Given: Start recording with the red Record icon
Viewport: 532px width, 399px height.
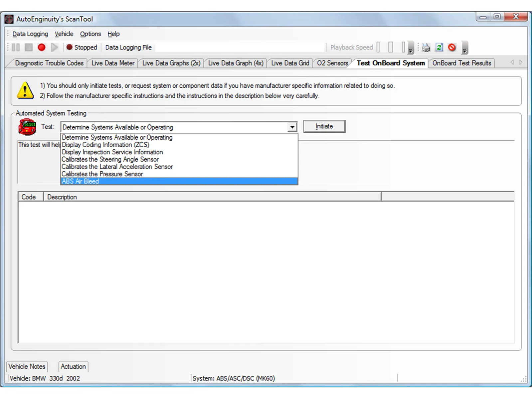Looking at the screenshot, I should click(42, 48).
